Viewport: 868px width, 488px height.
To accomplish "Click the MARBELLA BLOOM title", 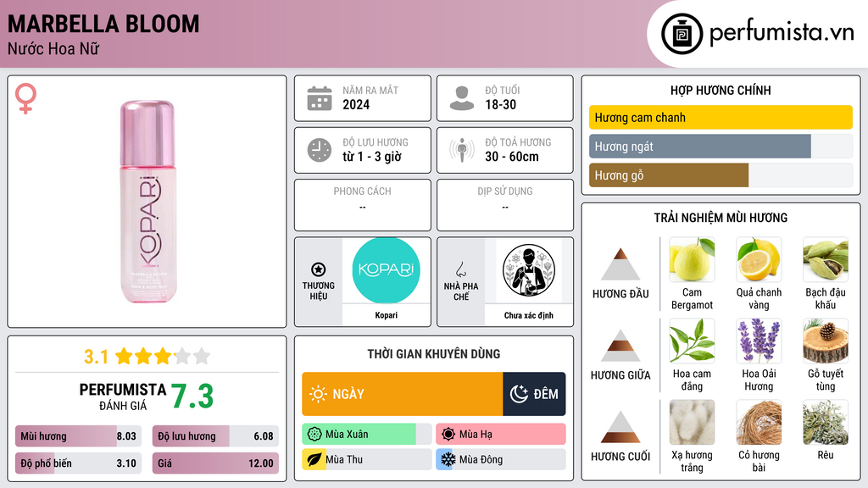I will (103, 25).
